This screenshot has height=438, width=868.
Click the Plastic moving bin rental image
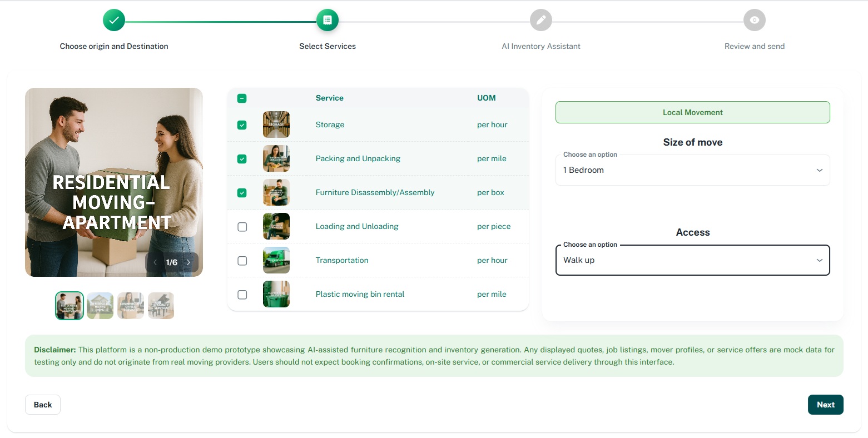pyautogui.click(x=276, y=294)
